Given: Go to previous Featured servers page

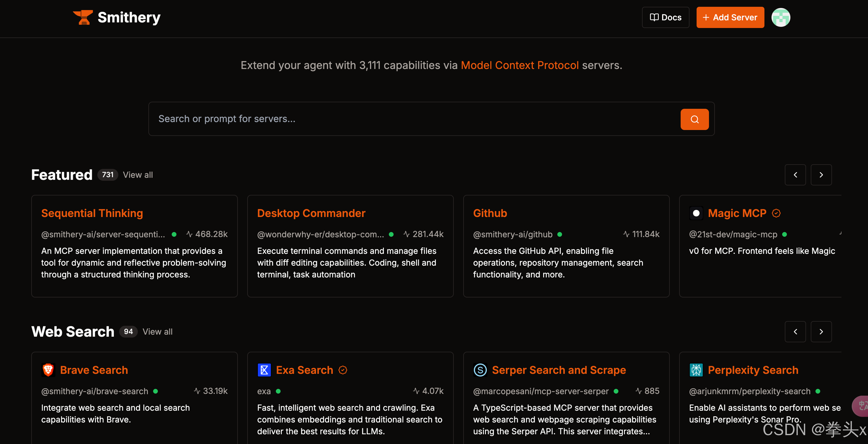Looking at the screenshot, I should 795,175.
